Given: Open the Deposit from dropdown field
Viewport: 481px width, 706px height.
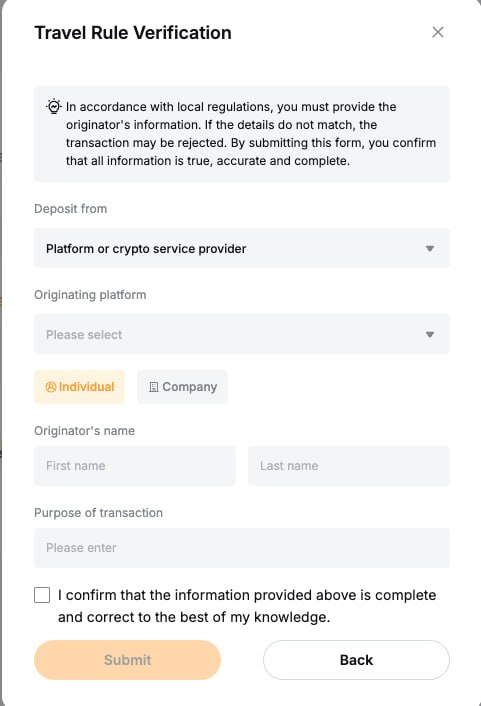Looking at the screenshot, I should point(242,248).
